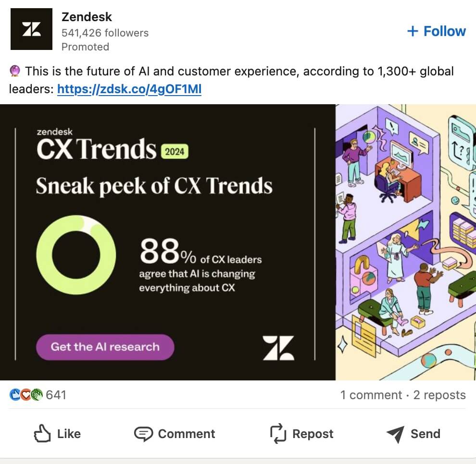Image resolution: width=476 pixels, height=464 pixels.
Task: Open the Zendesk company name link
Action: pos(87,17)
